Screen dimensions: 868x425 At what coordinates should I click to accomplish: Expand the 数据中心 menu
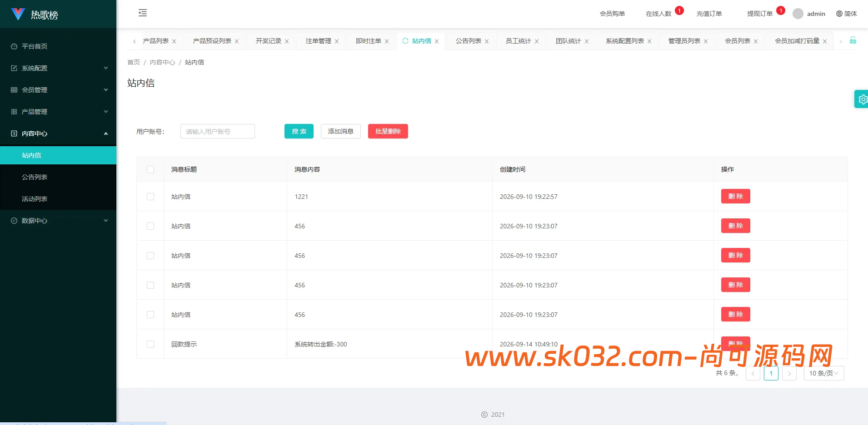58,221
